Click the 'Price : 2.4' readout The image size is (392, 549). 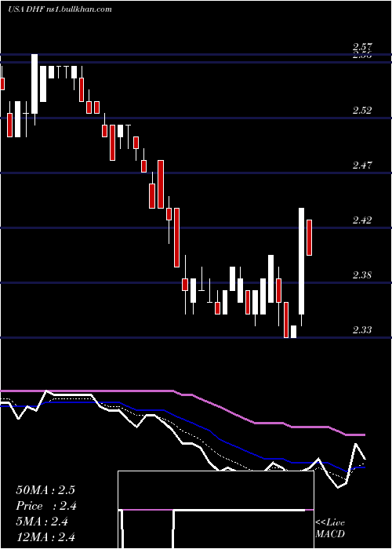(x=46, y=506)
